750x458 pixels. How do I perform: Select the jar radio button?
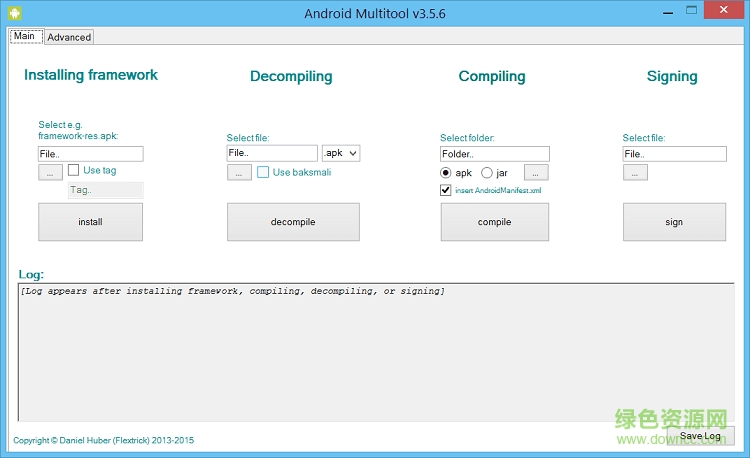pos(486,173)
